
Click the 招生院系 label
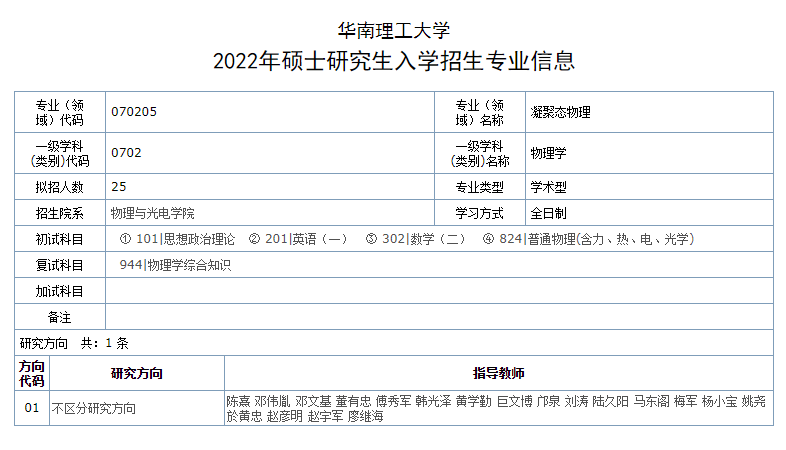[x=60, y=213]
